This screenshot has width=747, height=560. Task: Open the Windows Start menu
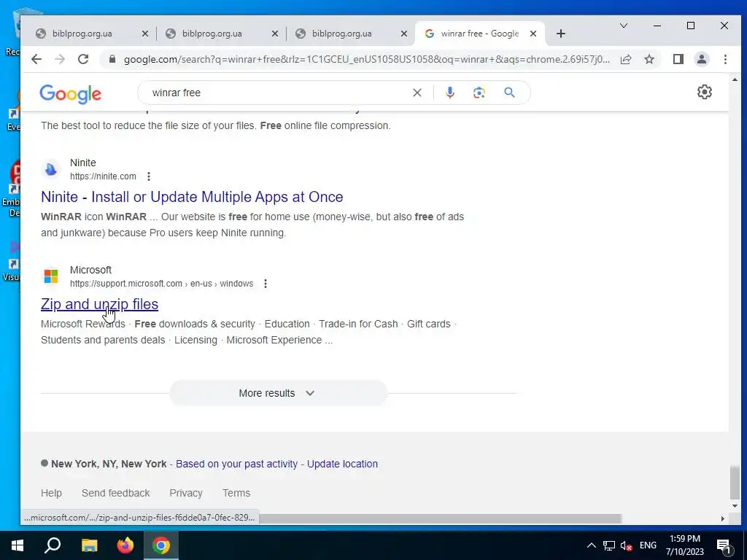coord(18,545)
